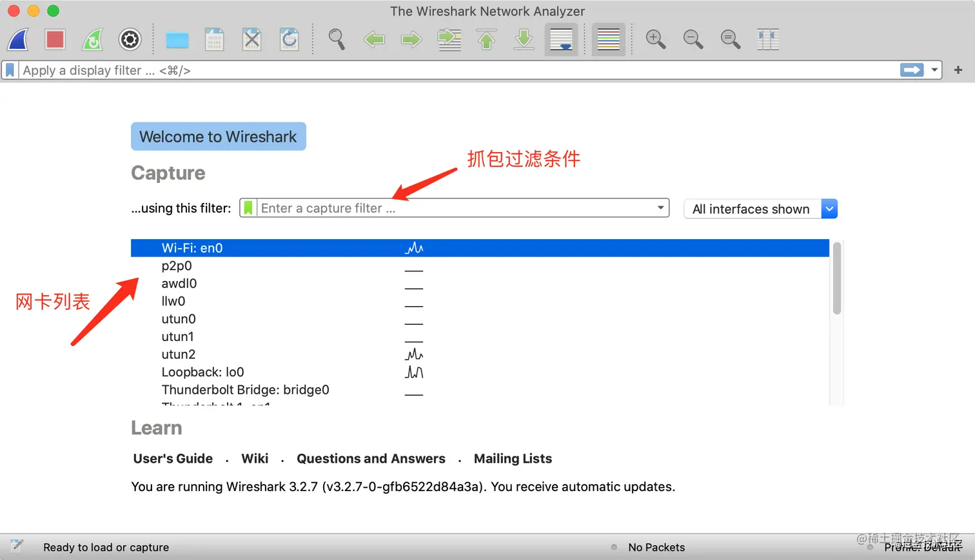Click the display filter input field
This screenshot has height=560, width=975.
click(459, 70)
